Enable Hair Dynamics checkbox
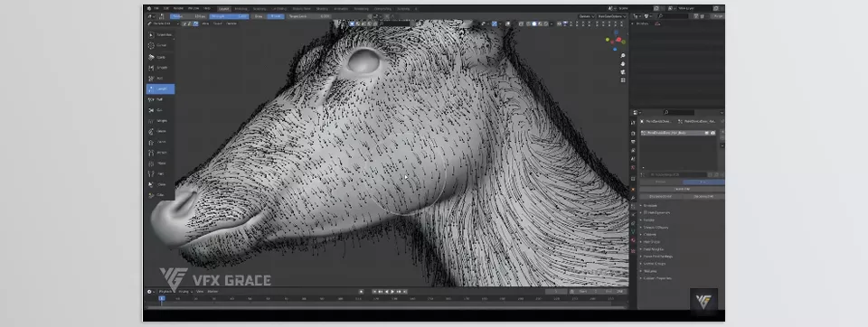The height and width of the screenshot is (327, 868). pos(645,212)
